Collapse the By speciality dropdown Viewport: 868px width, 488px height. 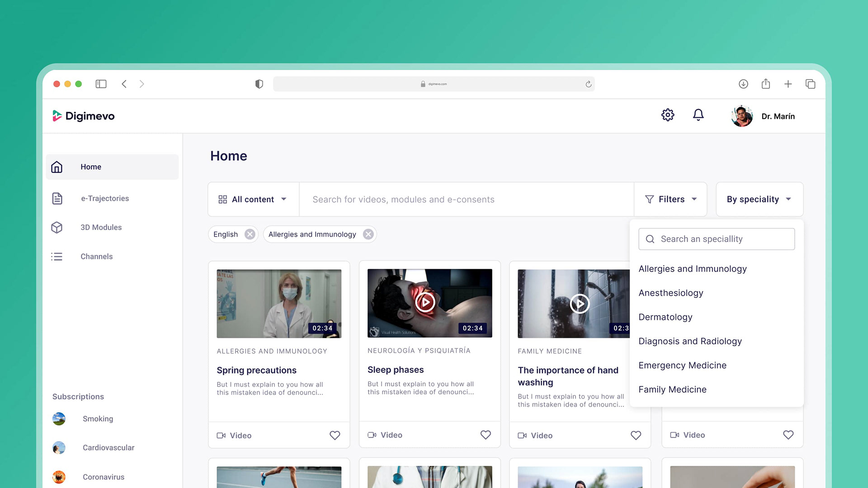759,199
